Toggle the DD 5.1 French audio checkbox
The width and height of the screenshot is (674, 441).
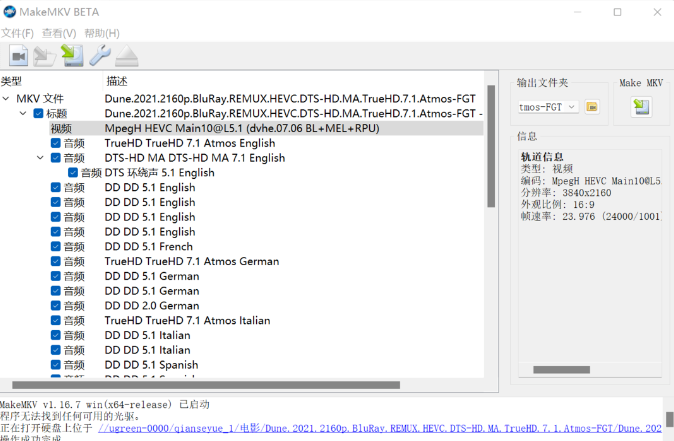click(x=56, y=246)
